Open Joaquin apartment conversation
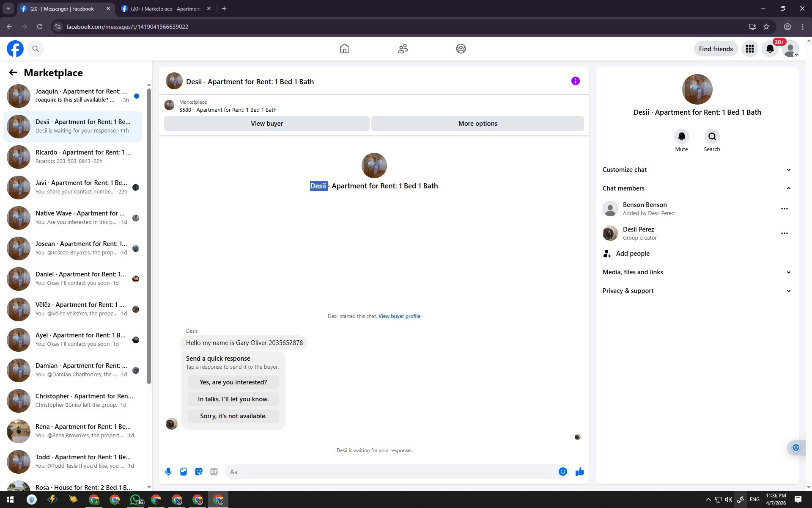 pos(73,96)
